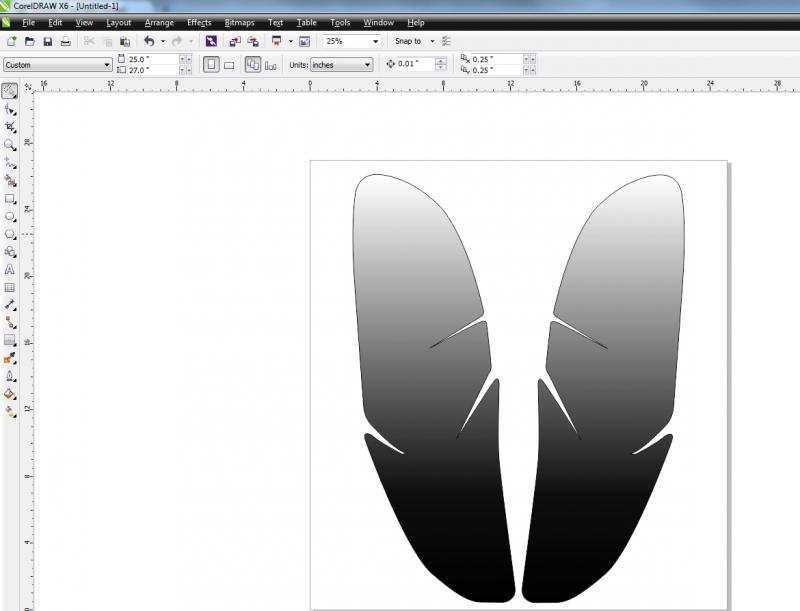Open the zoom level 25% dropdown

click(x=376, y=41)
